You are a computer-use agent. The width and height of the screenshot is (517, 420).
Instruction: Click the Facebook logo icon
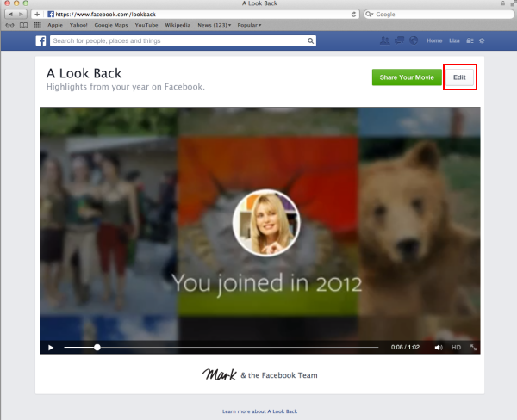tap(40, 40)
